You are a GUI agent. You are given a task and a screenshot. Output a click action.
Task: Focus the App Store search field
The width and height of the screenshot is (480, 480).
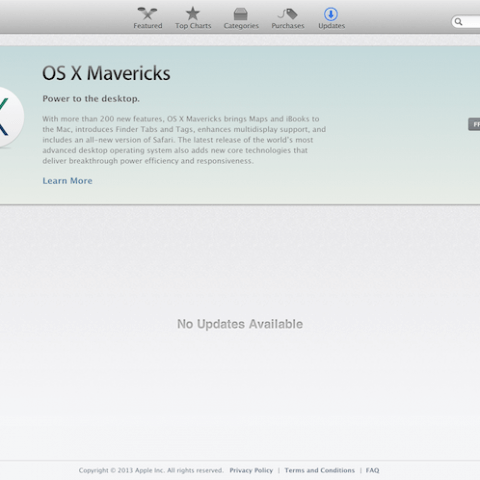click(x=466, y=22)
